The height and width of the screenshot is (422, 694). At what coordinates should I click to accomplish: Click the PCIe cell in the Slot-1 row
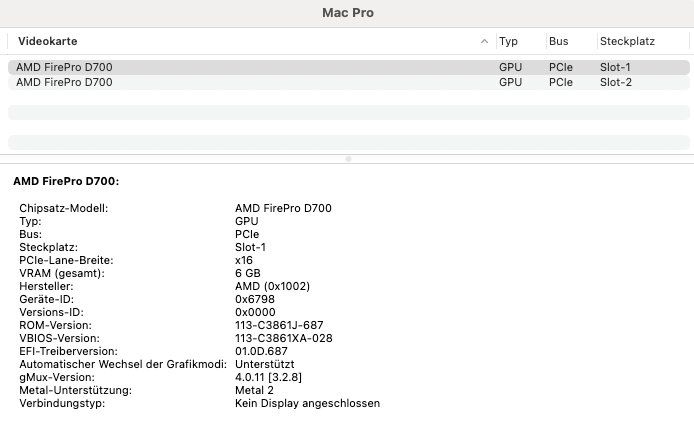tap(561, 67)
